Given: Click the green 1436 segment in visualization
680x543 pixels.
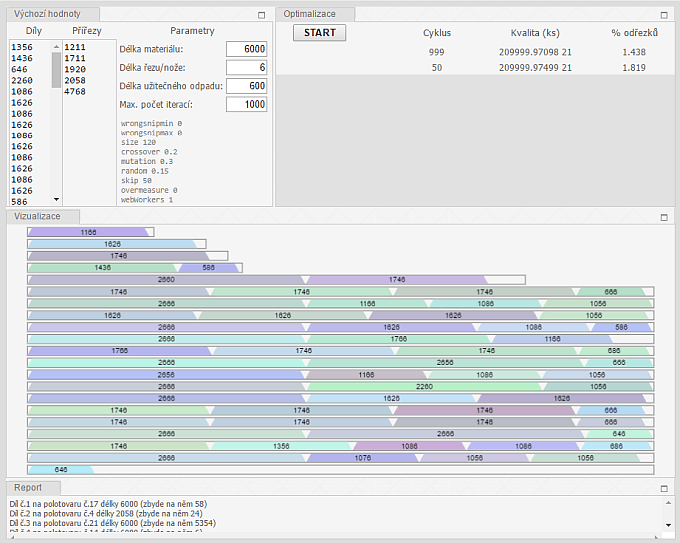Looking at the screenshot, I should click(103, 268).
